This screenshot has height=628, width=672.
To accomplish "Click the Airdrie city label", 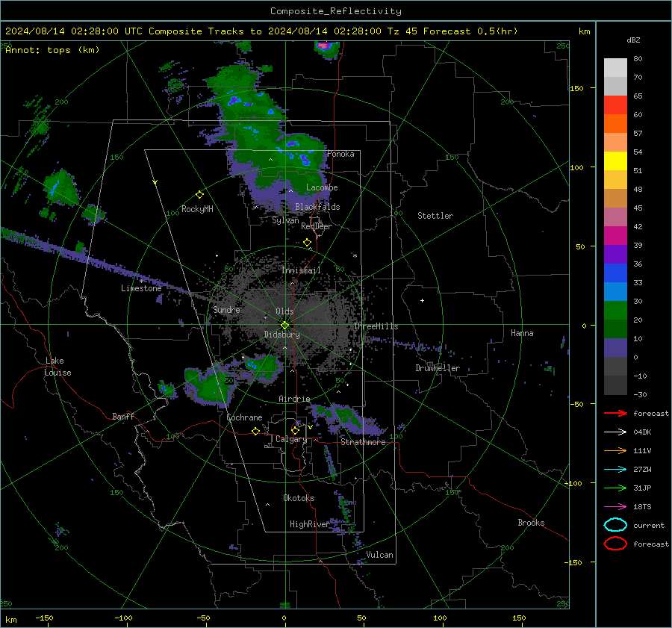I will [x=294, y=399].
